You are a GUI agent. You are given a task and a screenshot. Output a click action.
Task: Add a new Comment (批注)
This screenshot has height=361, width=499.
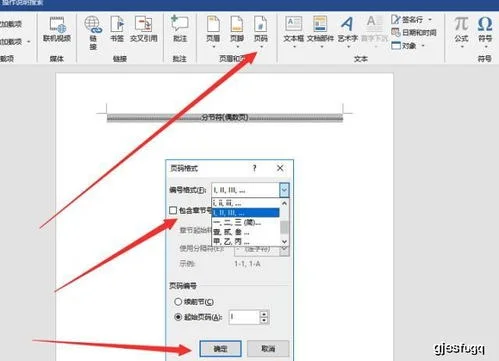click(x=180, y=29)
